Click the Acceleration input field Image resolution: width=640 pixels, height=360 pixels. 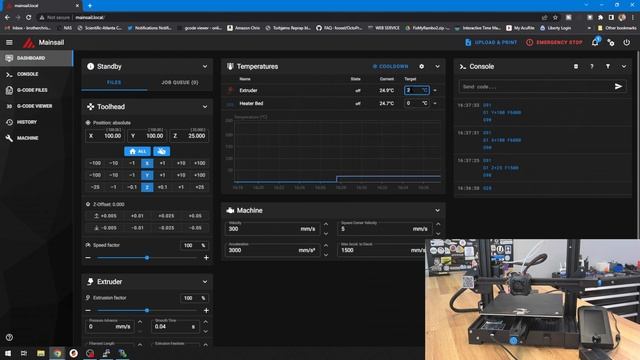pyautogui.click(x=272, y=250)
